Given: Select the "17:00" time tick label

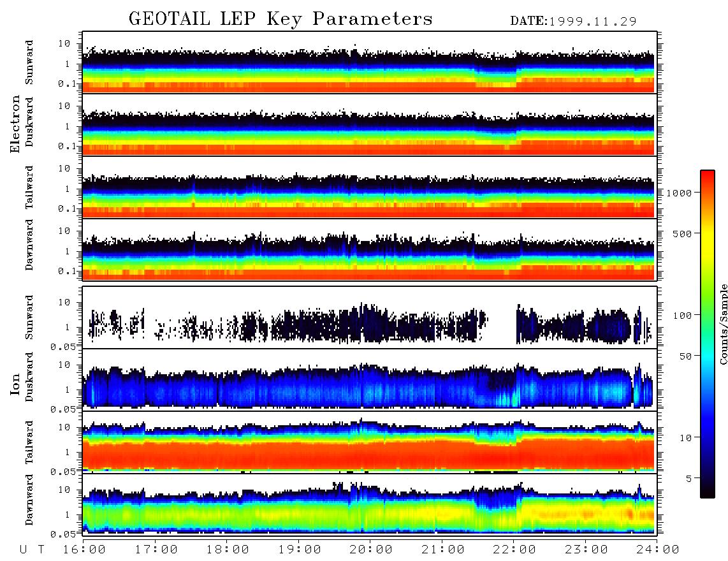Looking at the screenshot, I should pyautogui.click(x=156, y=550).
